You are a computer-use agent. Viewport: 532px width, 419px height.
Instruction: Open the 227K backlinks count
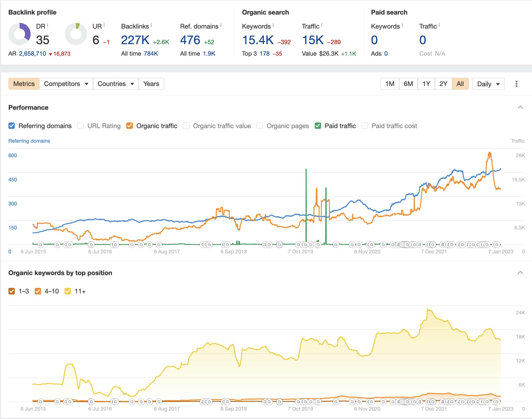135,40
